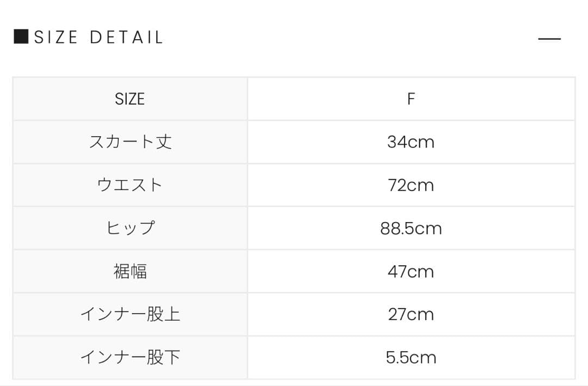Click the 88.5cm hip measurement
This screenshot has width=588, height=386.
pos(412,228)
